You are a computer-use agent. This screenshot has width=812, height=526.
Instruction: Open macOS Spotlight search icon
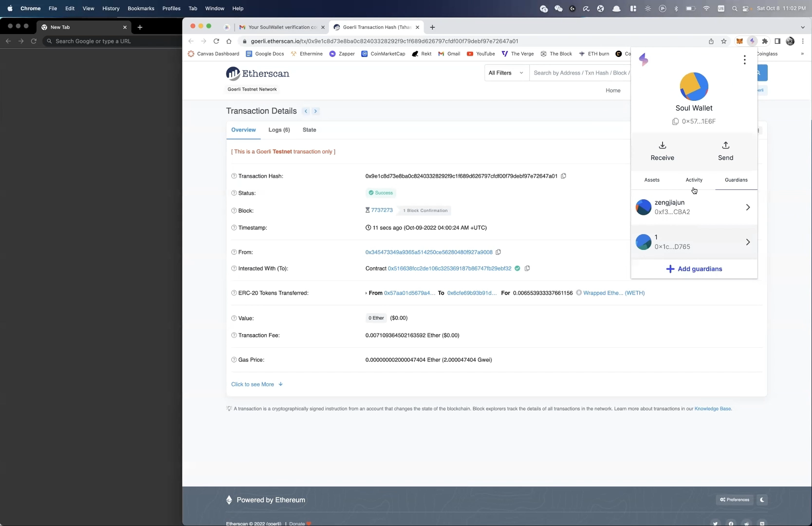735,8
